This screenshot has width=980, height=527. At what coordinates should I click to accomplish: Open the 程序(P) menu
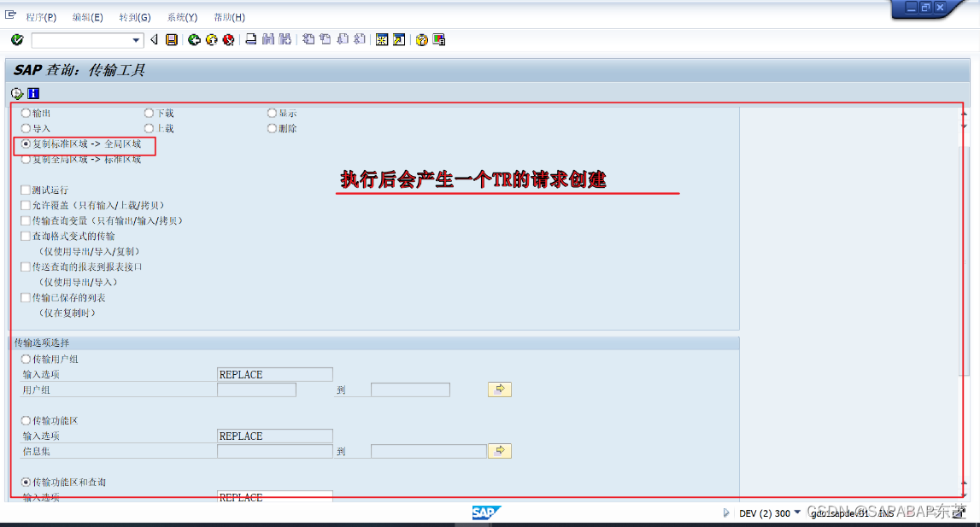(x=41, y=17)
